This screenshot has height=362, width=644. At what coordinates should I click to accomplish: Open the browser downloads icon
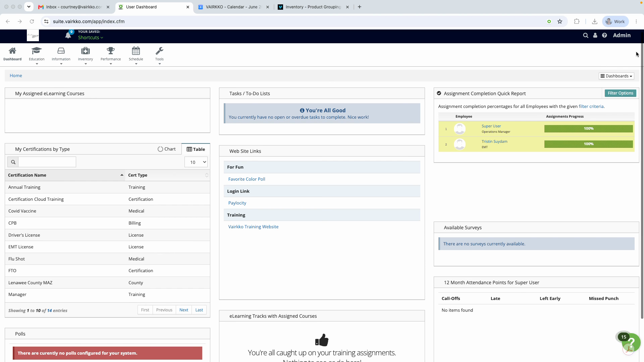[594, 21]
